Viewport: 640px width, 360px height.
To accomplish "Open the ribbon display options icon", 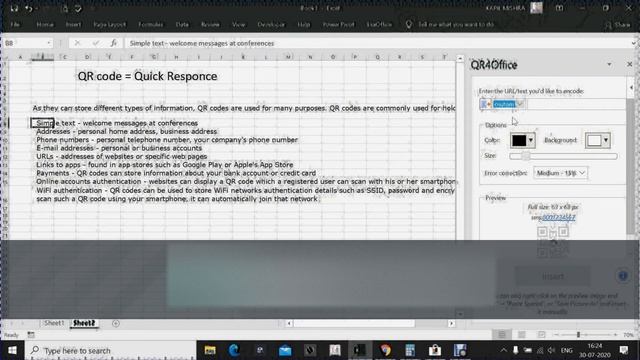I will pos(560,8).
